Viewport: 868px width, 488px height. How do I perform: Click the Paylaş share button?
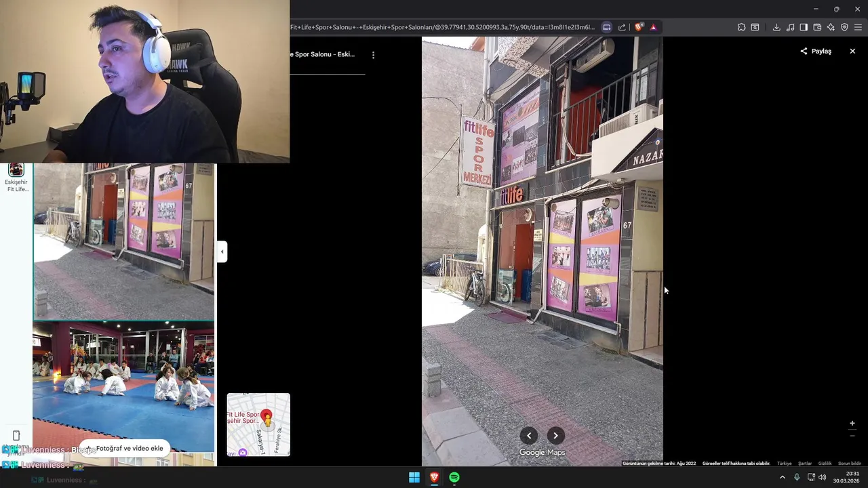click(x=815, y=51)
